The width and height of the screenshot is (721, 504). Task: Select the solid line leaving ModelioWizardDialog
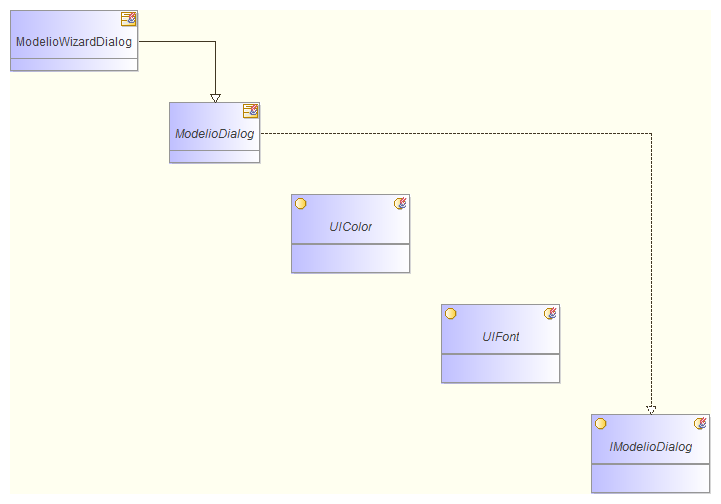coord(175,42)
